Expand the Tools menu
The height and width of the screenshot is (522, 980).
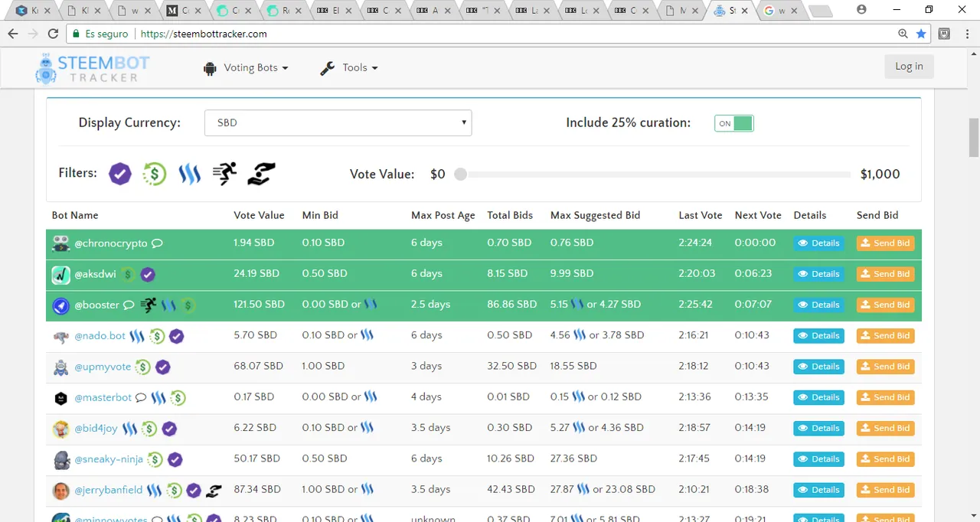[x=349, y=68]
